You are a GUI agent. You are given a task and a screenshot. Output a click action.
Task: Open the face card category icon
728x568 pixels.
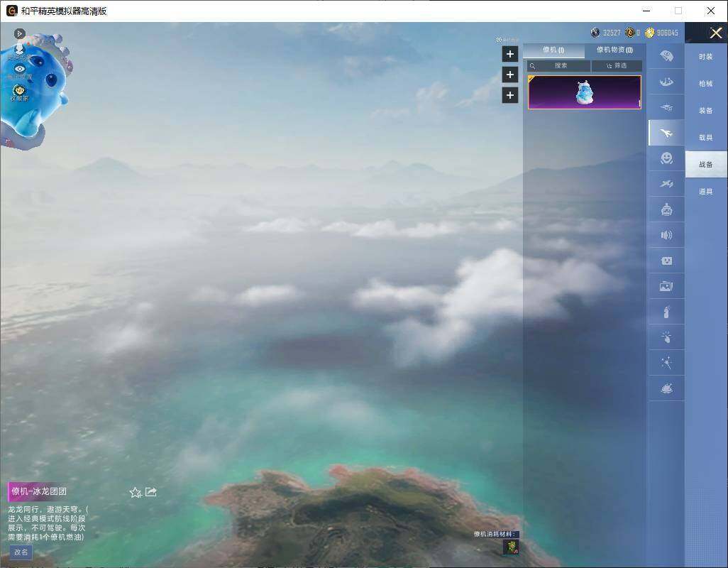point(666,261)
